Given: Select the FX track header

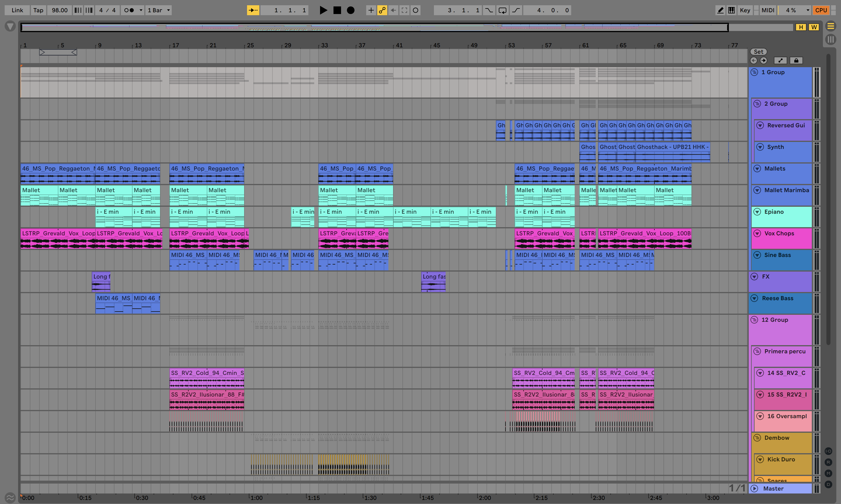Looking at the screenshot, I should point(780,281).
